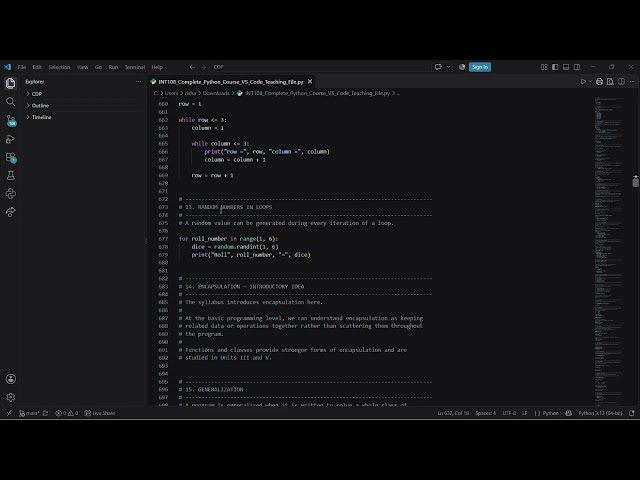
Task: Click Live Share in status bar
Action: (100, 413)
